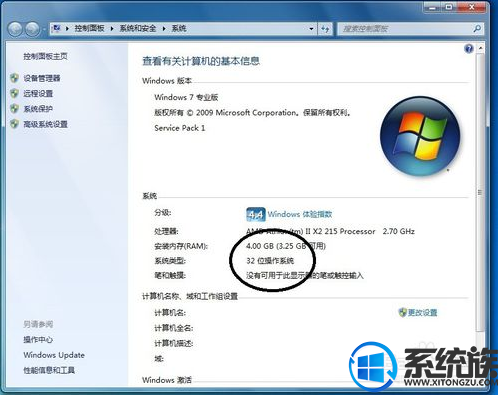
Task: Close the System window
Action: click(x=472, y=7)
